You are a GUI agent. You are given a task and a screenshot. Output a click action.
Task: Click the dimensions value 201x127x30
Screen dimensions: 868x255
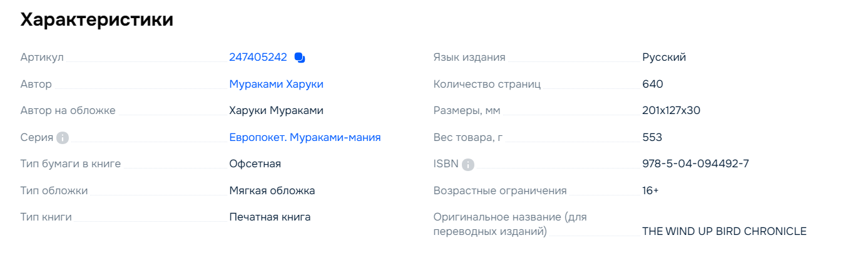pyautogui.click(x=671, y=111)
